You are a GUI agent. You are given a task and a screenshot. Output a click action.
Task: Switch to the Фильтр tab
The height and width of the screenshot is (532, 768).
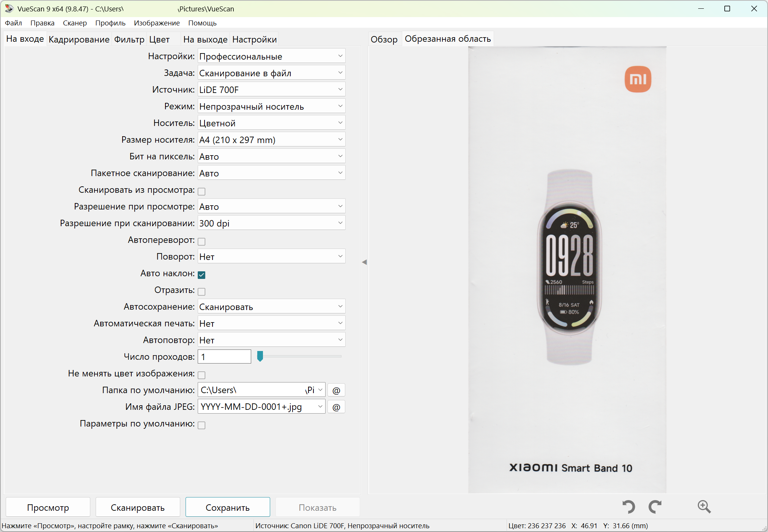[129, 39]
